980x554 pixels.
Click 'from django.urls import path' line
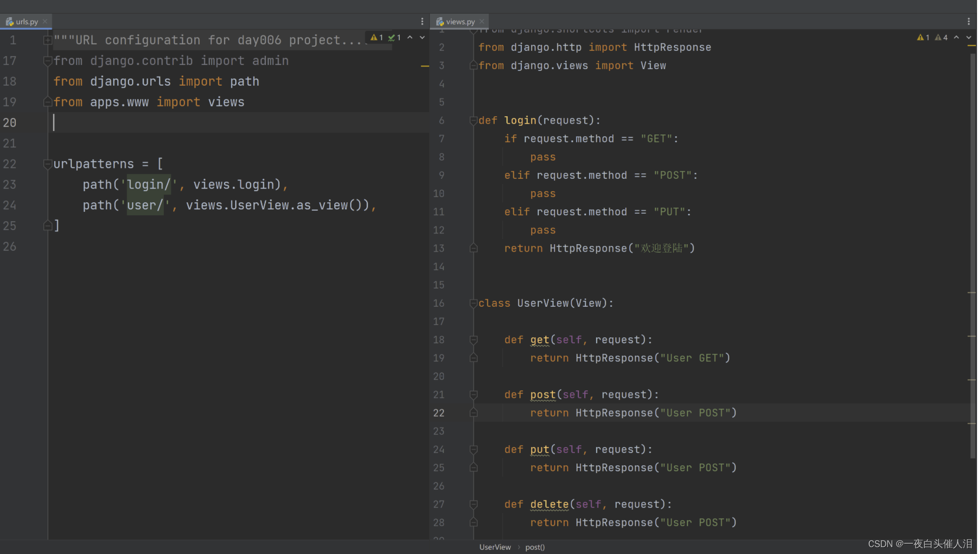(x=156, y=81)
